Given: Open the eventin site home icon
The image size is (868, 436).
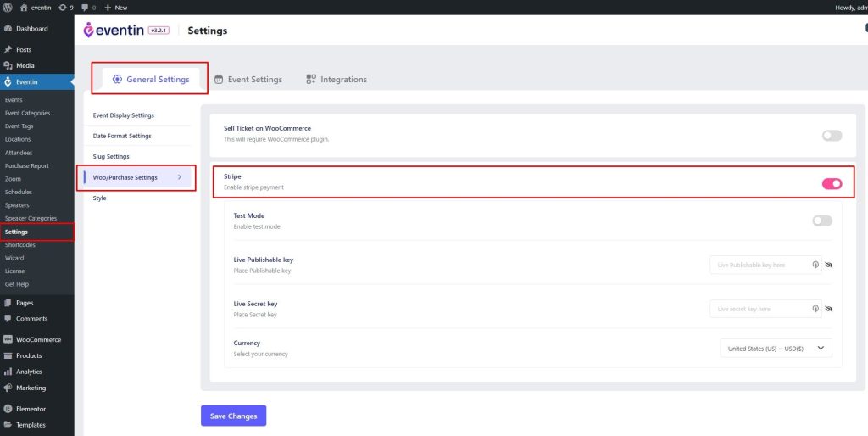Looking at the screenshot, I should [x=23, y=8].
